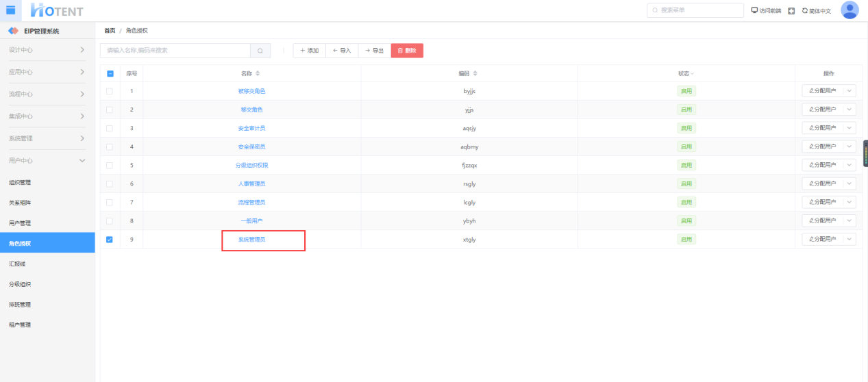868x382 pixels.
Task: Open the 一般用户 role link
Action: pyautogui.click(x=251, y=220)
